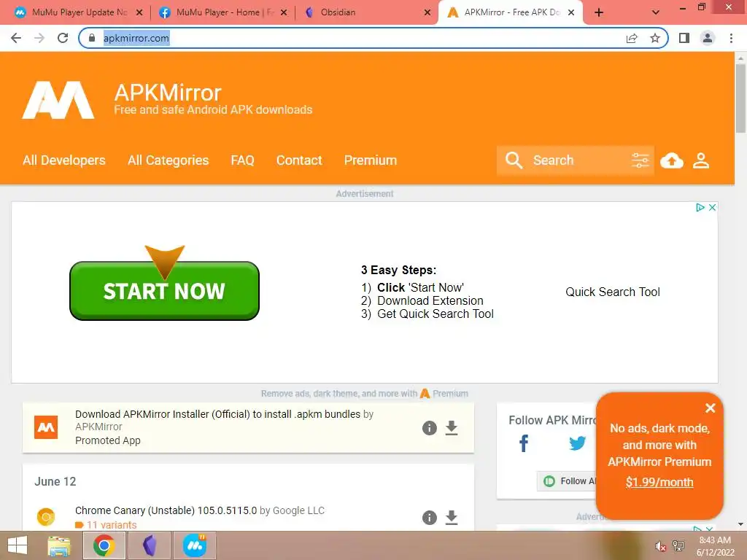Click the upload APK cloud icon

(672, 160)
